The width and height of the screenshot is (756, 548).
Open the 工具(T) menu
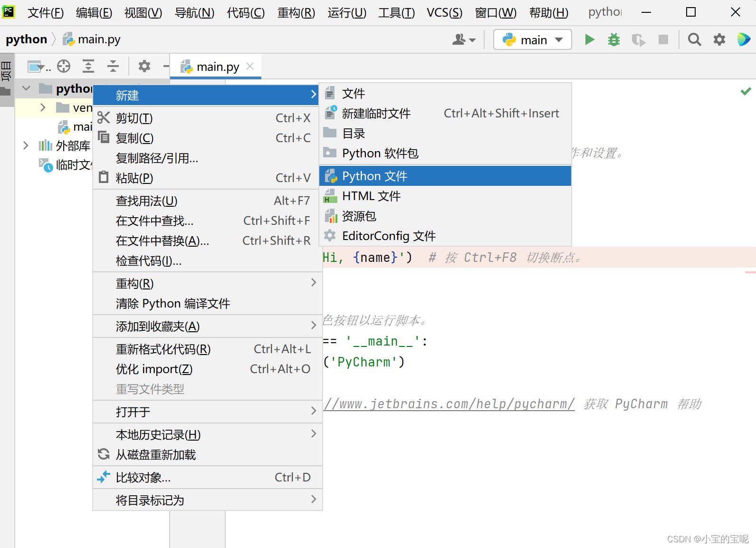(396, 13)
